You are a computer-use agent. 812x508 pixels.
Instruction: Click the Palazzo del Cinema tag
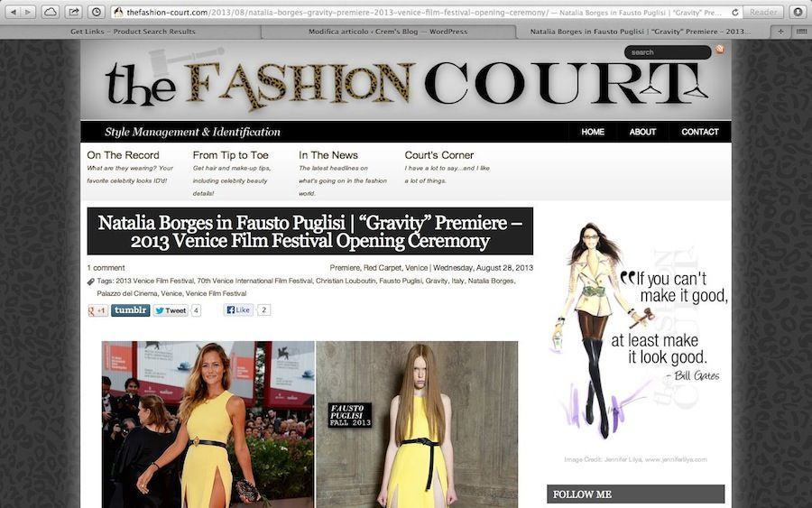[x=127, y=293]
